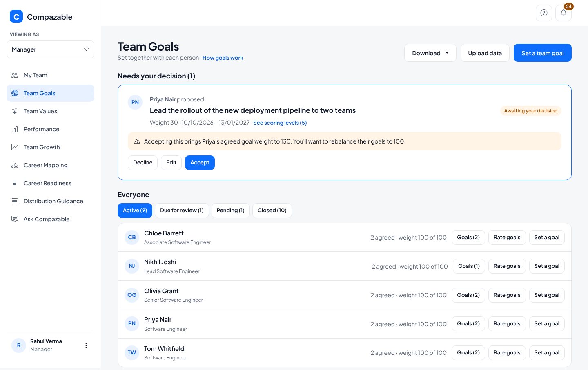Click the Team Goals target icon

[15, 93]
